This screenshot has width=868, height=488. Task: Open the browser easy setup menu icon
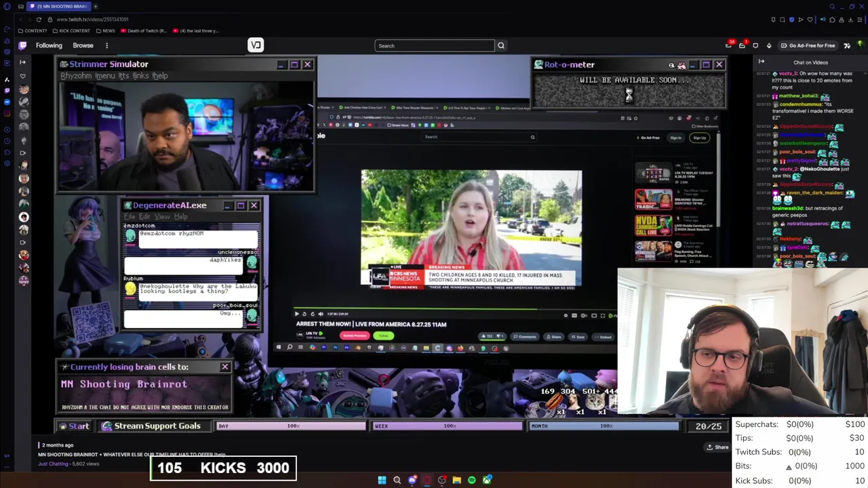(x=860, y=20)
